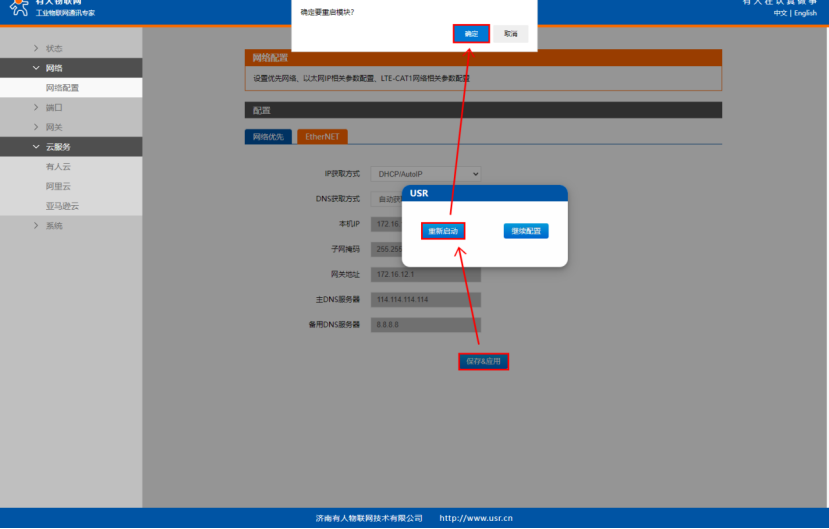Expand the 端口 sidebar section

tap(53, 107)
